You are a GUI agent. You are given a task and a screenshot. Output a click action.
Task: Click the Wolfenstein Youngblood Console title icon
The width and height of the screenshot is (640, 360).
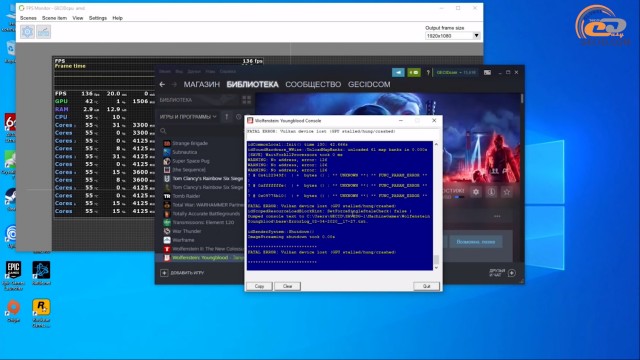(x=250, y=120)
